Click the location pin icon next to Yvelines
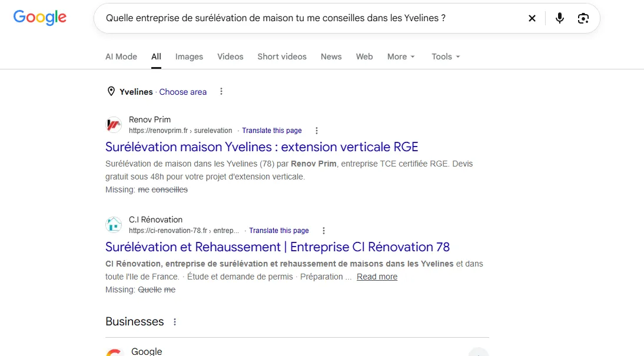This screenshot has width=644, height=356. click(x=111, y=92)
